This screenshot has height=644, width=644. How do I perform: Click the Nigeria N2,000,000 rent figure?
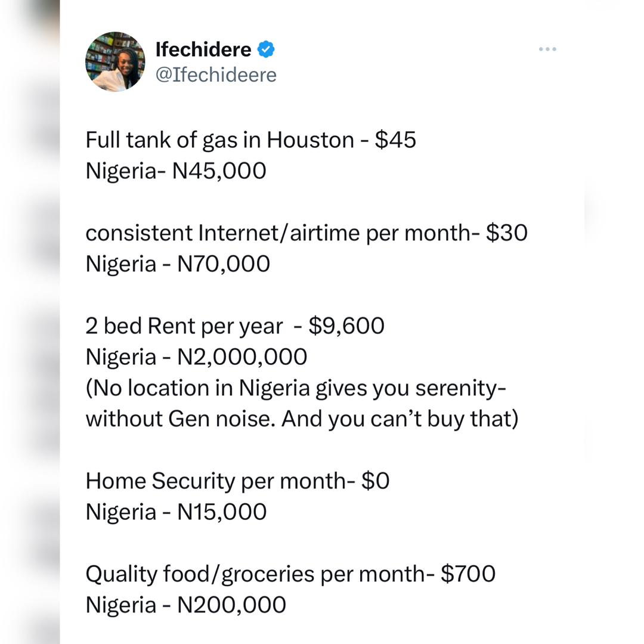point(197,356)
